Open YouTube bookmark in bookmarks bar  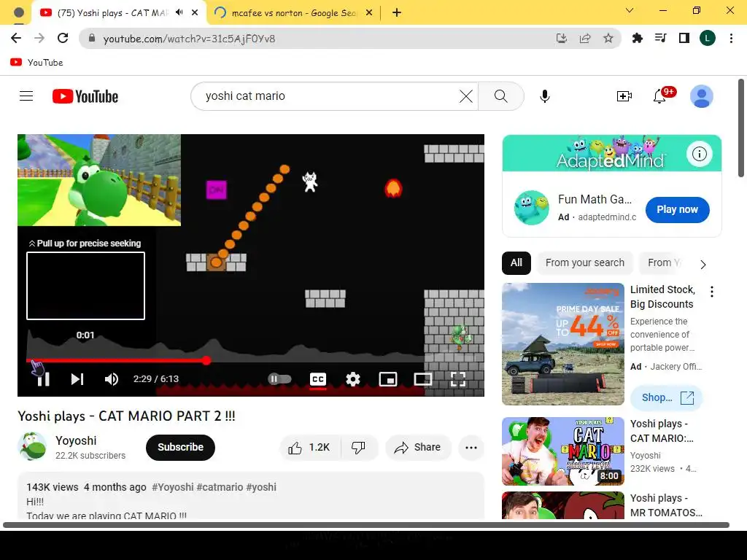tap(36, 63)
